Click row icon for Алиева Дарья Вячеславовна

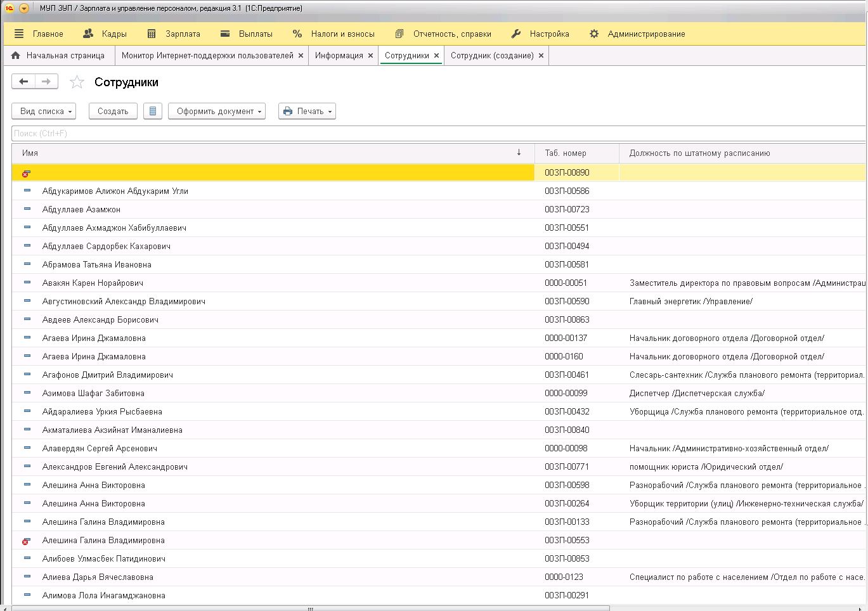[x=27, y=577]
